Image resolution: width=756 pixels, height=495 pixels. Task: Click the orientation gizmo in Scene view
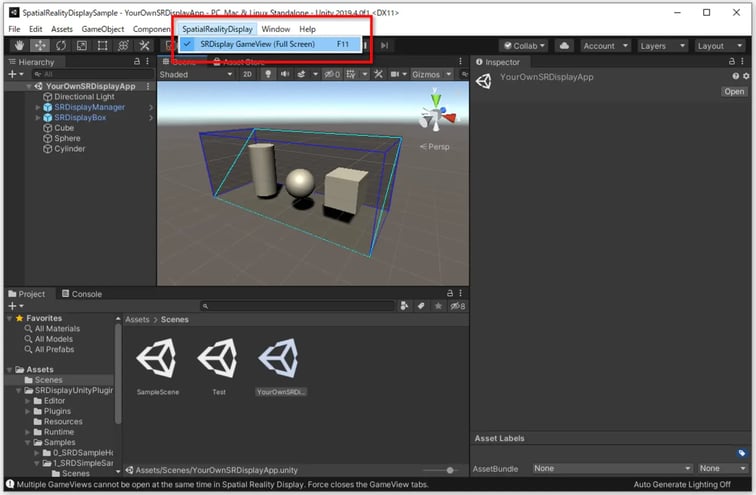[437, 113]
